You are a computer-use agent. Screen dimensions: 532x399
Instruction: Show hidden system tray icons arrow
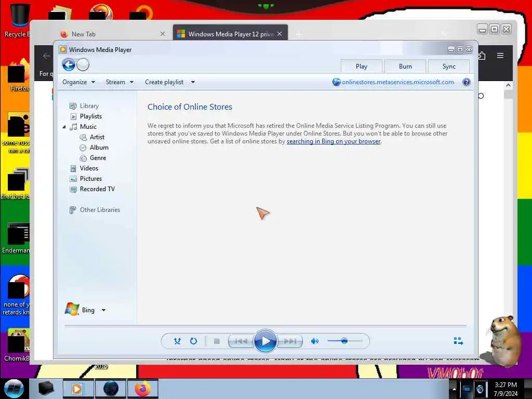point(454,389)
